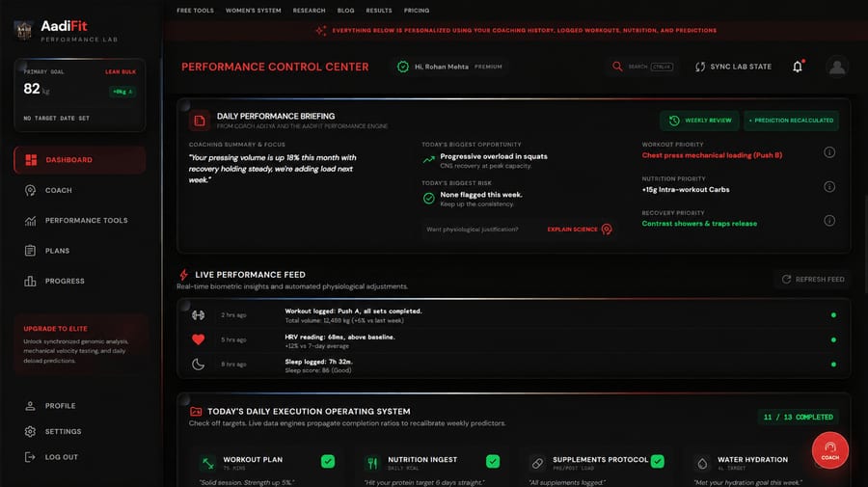Click the Premium badge beside the user name
This screenshot has height=487, width=868.
(488, 67)
